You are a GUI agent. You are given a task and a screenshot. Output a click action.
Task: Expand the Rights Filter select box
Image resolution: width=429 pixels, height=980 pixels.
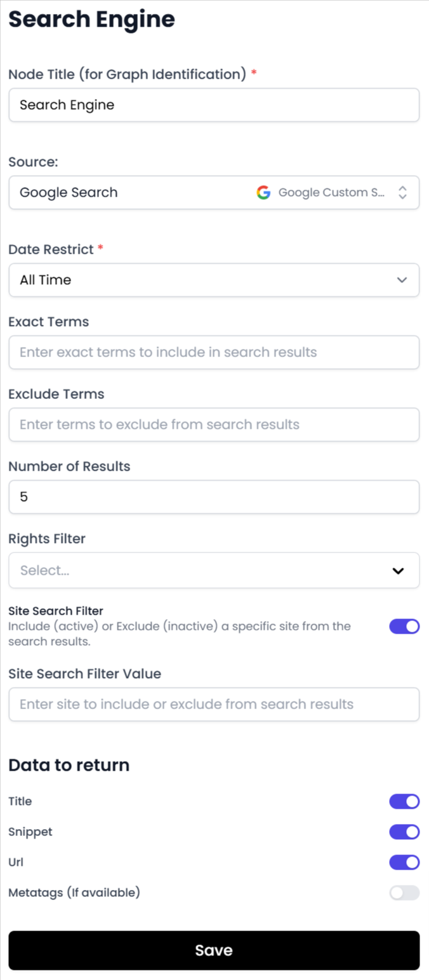(x=203, y=570)
